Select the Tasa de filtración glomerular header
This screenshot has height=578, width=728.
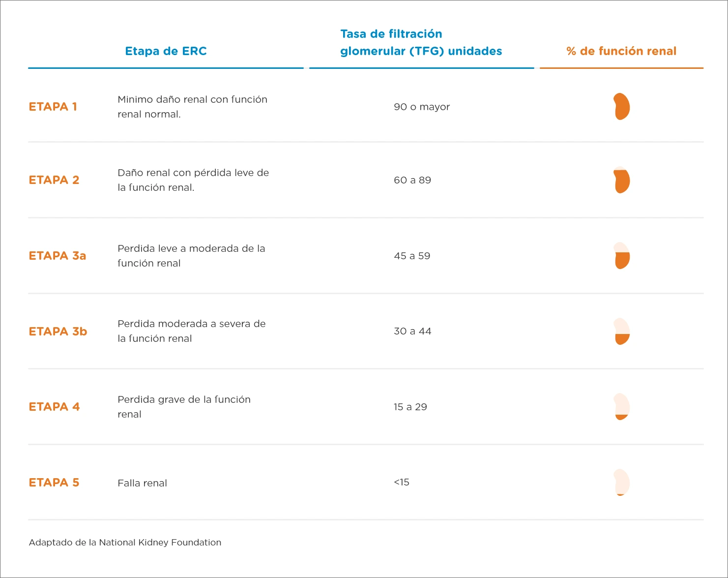coord(421,42)
